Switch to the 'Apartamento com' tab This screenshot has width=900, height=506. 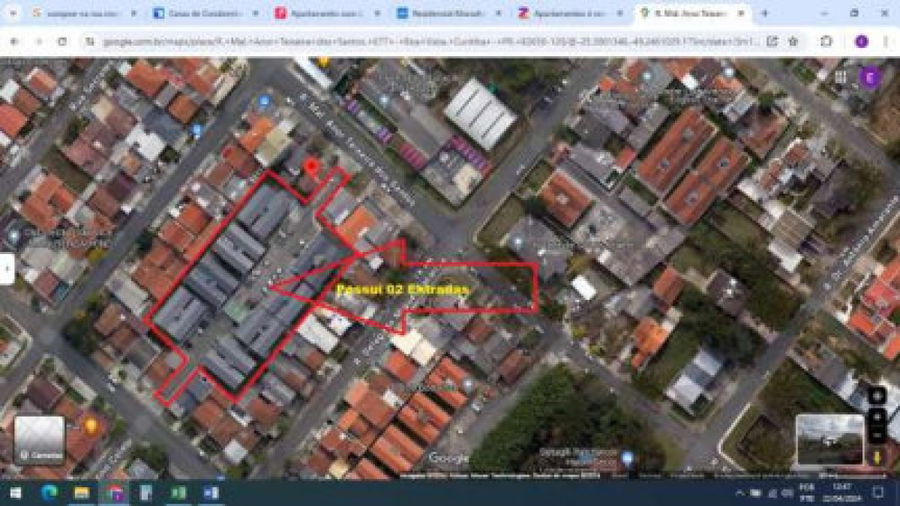pyautogui.click(x=328, y=13)
